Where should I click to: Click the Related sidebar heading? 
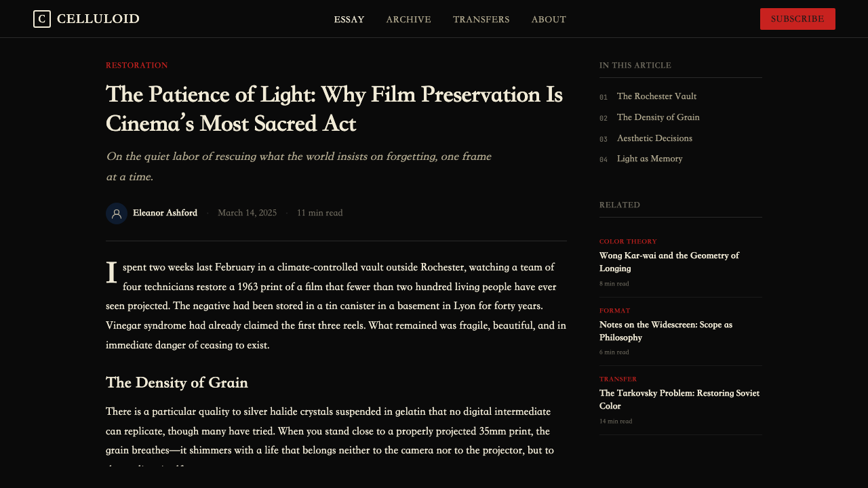coord(620,205)
